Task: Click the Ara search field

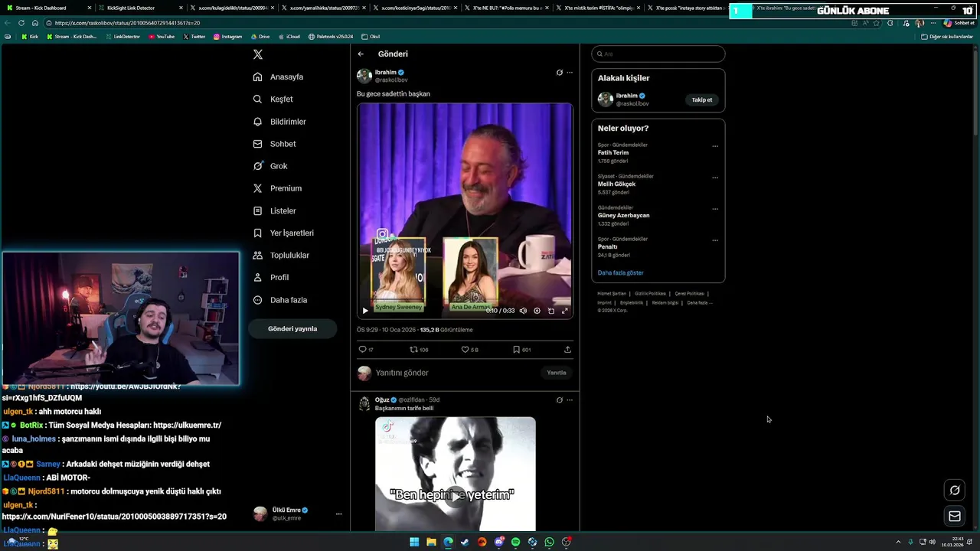Action: click(658, 54)
